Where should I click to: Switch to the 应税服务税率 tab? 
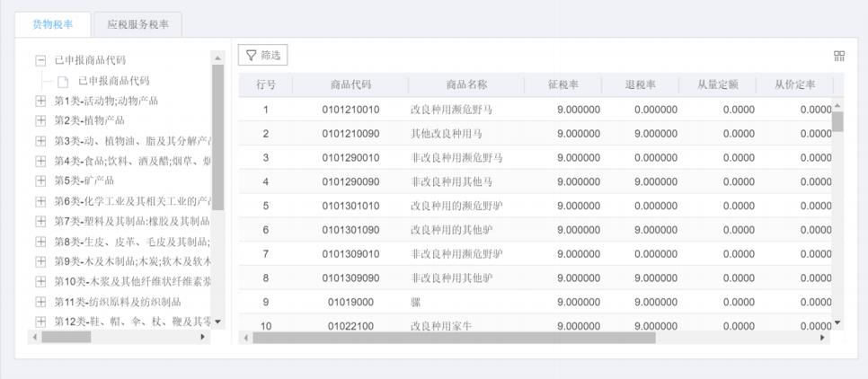(137, 24)
